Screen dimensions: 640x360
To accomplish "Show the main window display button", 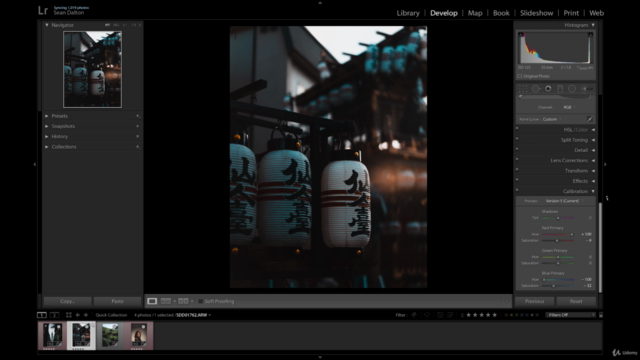I will tap(42, 315).
